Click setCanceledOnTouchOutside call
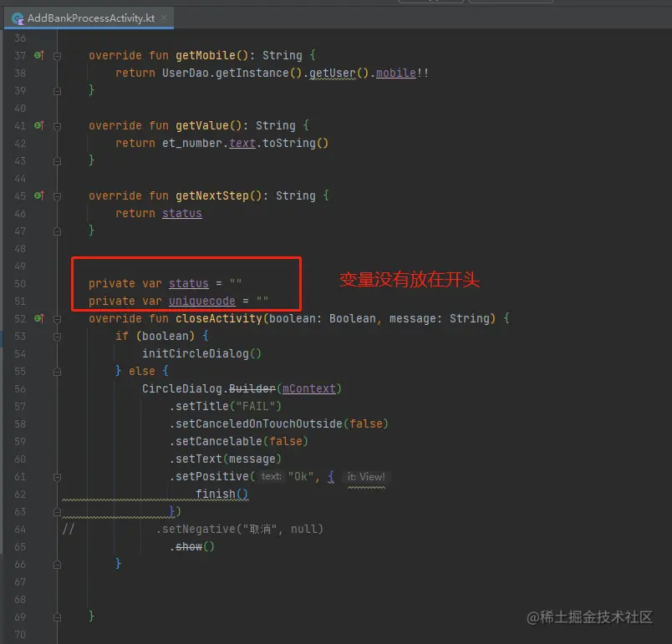672x644 pixels. (x=279, y=423)
